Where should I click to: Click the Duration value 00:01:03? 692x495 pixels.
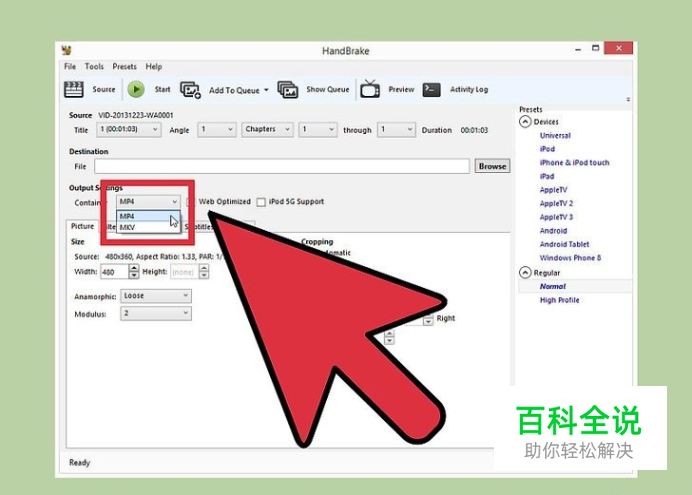(474, 131)
